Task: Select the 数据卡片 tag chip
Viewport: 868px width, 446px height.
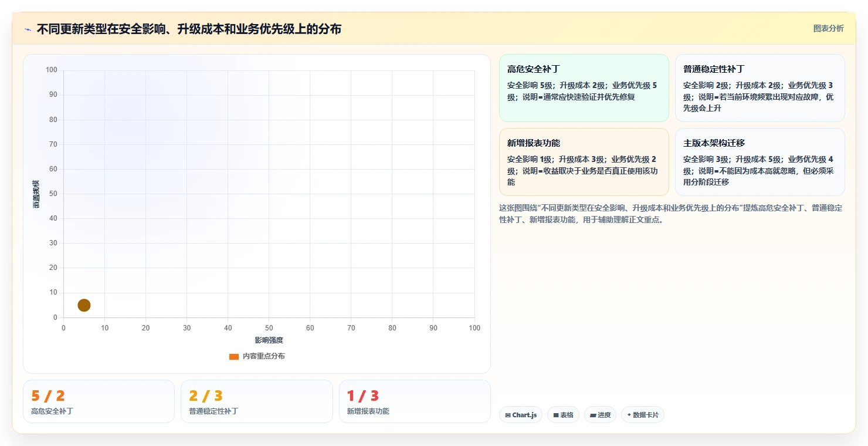Action: tap(643, 415)
